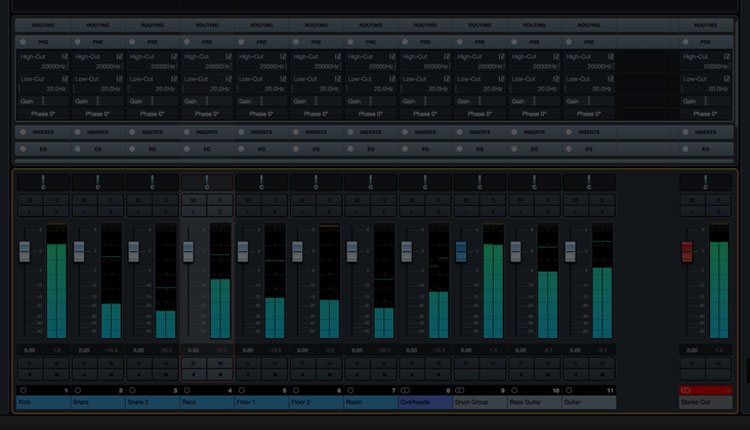The image size is (750, 430).
Task: Open High-Cut slope selector on channel 1
Action: (x=65, y=56)
